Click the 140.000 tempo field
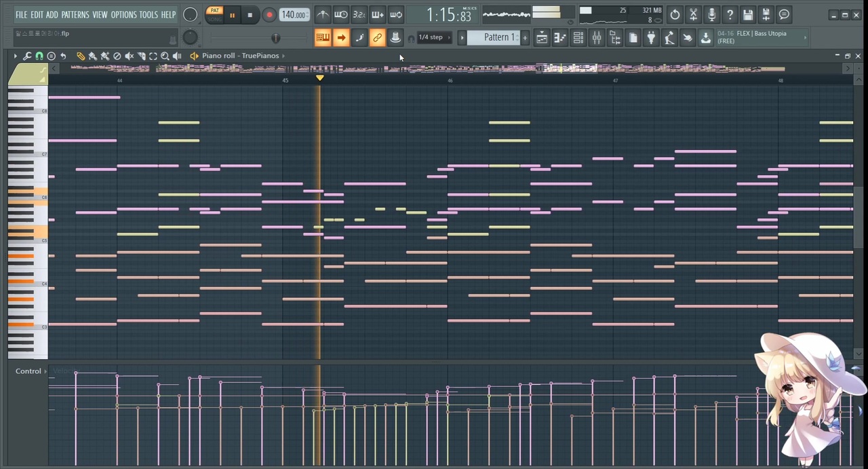This screenshot has height=469, width=868. (294, 14)
